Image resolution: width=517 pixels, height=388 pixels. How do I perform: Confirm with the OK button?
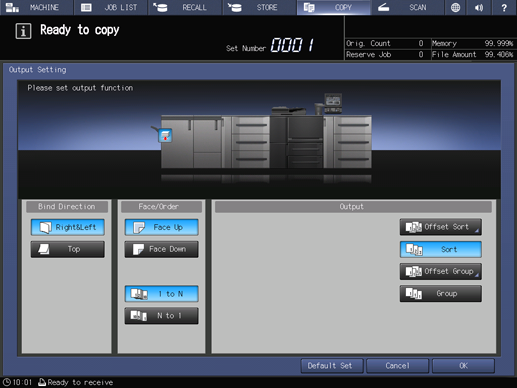click(x=463, y=366)
